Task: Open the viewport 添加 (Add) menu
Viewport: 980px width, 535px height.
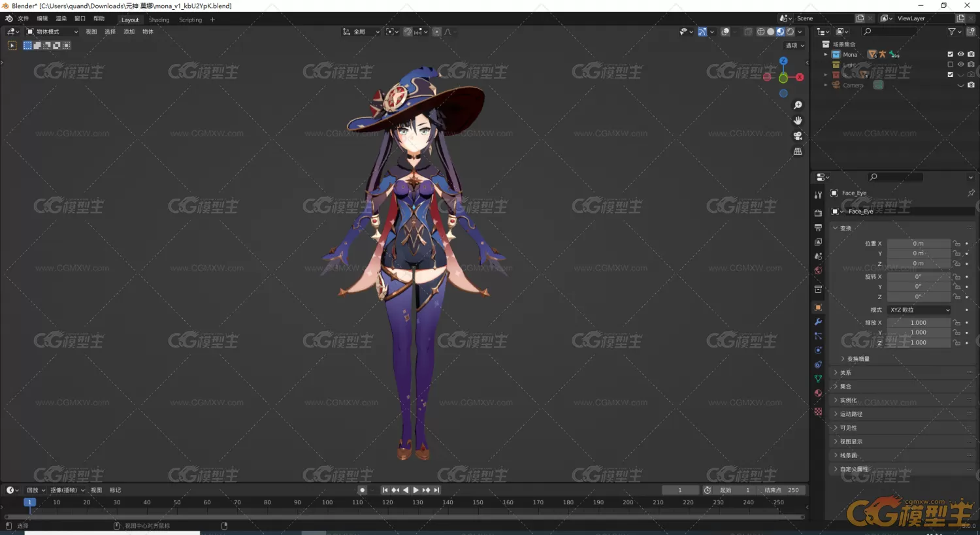Action: pos(129,31)
